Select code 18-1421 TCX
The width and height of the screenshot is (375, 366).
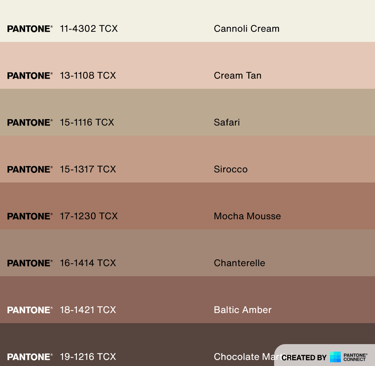click(88, 310)
